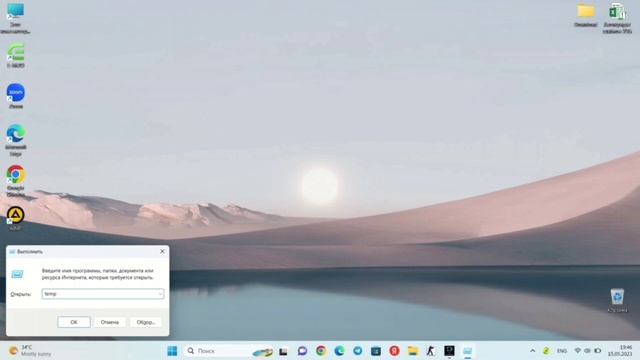Switch the ENG input language
This screenshot has width=640, height=360.
562,351
